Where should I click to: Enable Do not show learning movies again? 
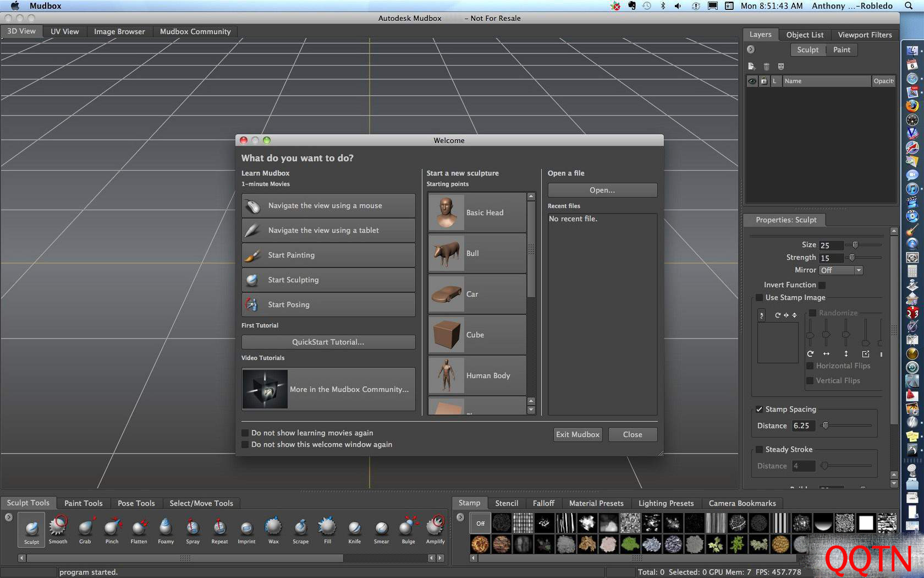[245, 433]
